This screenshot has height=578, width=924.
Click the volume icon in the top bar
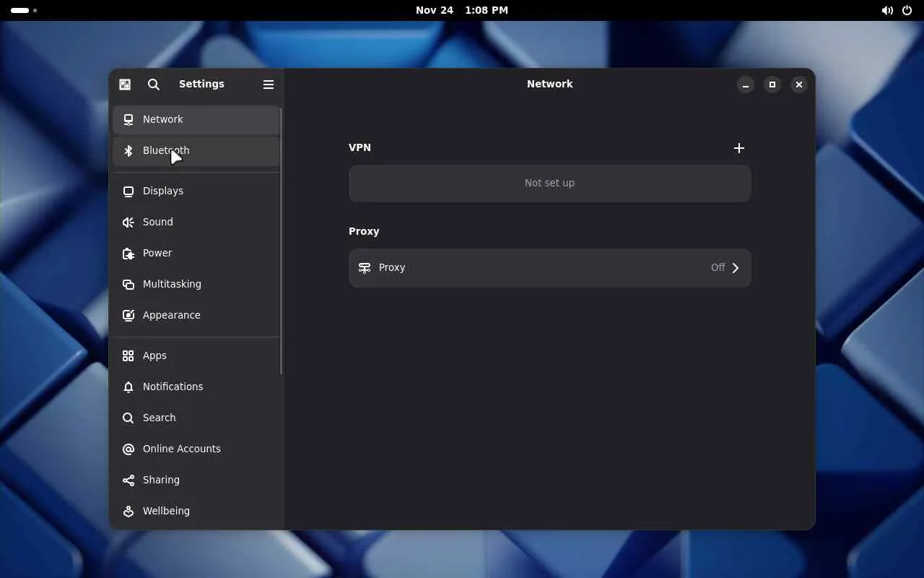(x=887, y=10)
